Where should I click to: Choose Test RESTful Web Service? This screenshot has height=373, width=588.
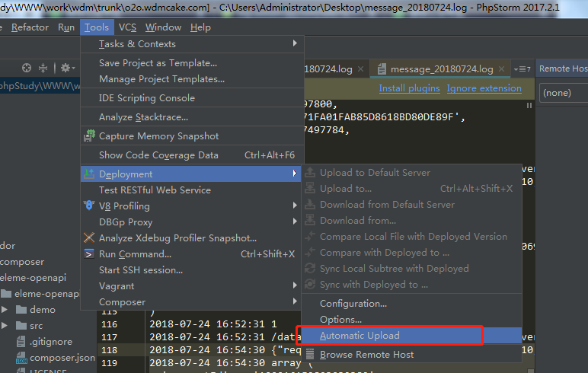[192, 190]
